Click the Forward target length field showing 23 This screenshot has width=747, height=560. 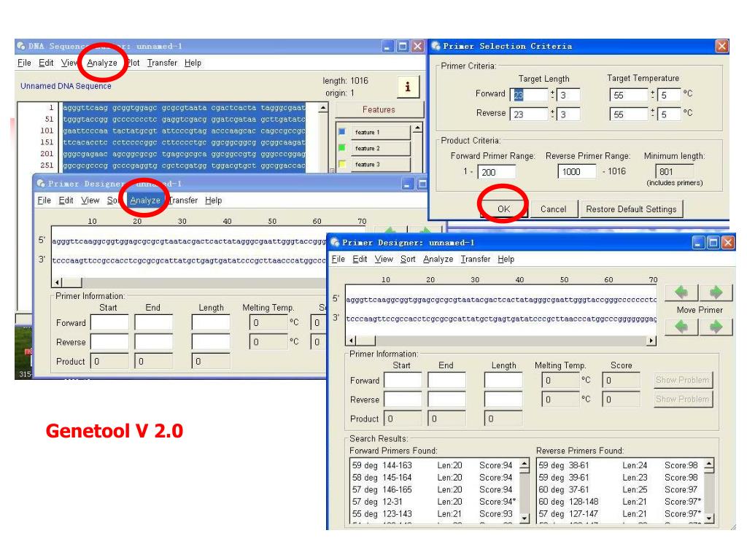tap(529, 95)
